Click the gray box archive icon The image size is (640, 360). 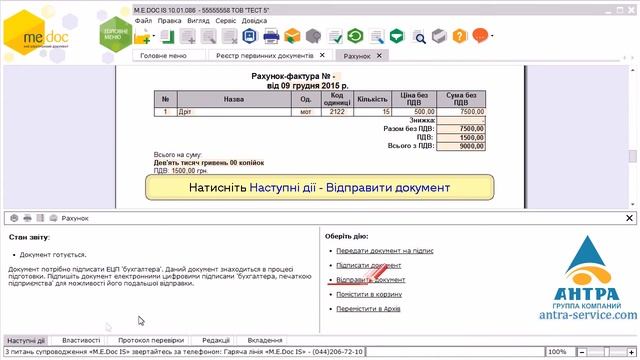(x=439, y=36)
